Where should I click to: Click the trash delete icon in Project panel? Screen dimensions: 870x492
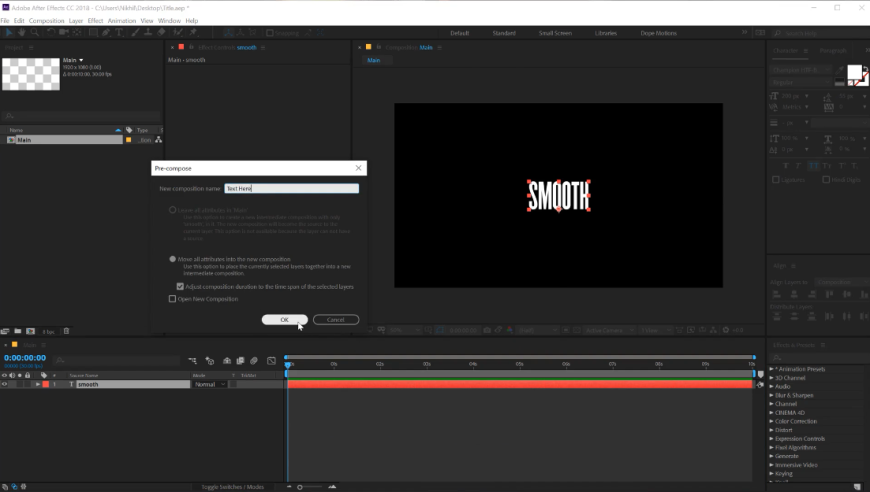coord(66,331)
